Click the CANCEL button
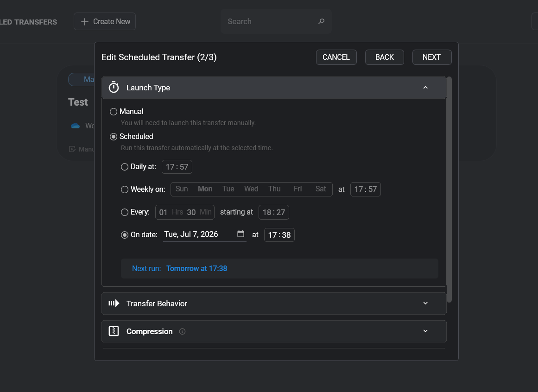 pyautogui.click(x=336, y=57)
